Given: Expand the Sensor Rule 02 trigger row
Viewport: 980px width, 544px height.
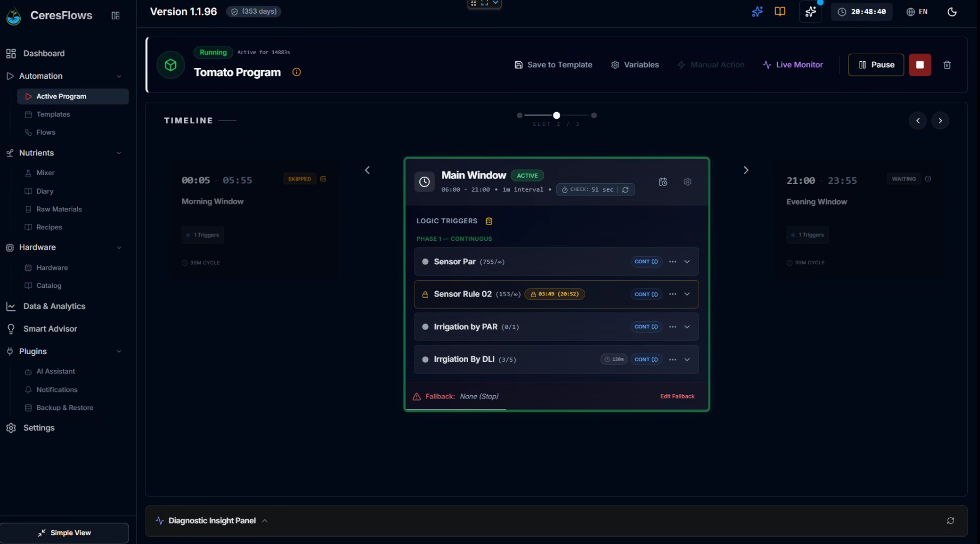Looking at the screenshot, I should tap(687, 294).
